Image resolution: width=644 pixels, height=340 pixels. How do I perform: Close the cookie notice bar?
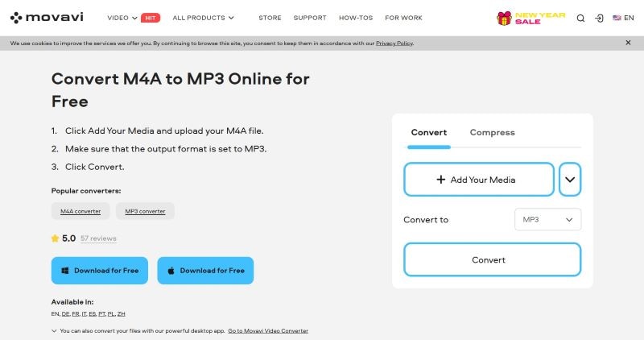(x=628, y=43)
